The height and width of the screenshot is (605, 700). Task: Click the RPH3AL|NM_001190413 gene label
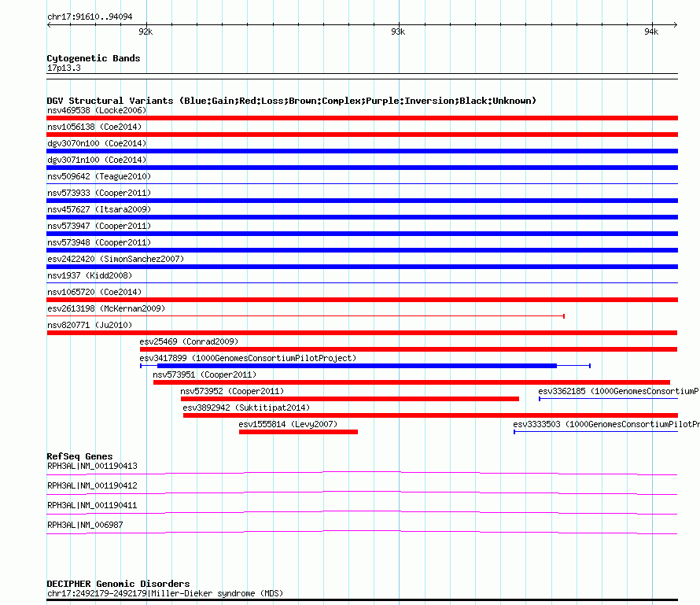[x=92, y=466]
